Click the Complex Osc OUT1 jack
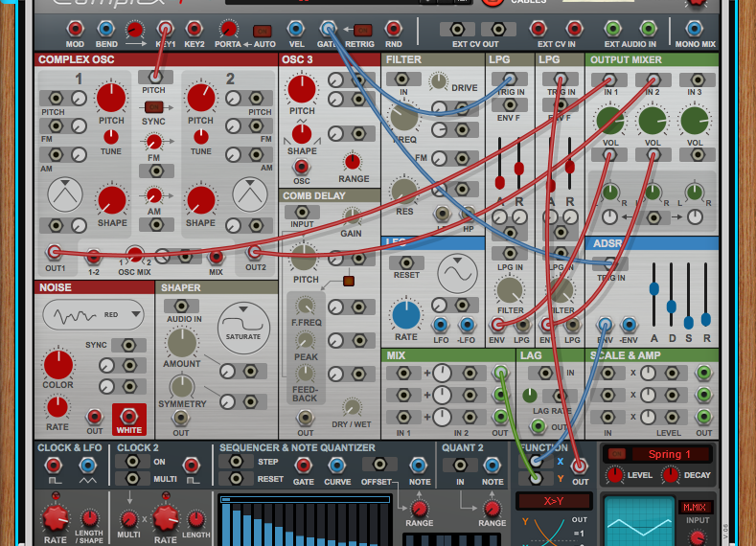 [55, 253]
